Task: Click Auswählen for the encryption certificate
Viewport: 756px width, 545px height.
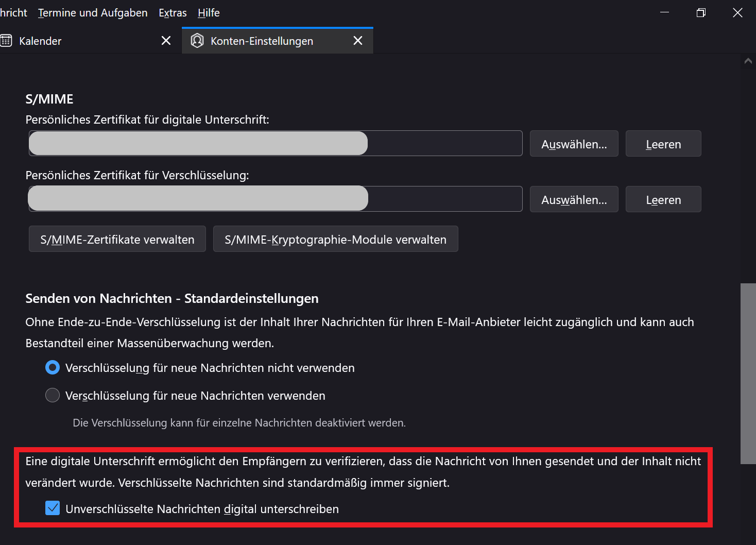Action: point(574,199)
